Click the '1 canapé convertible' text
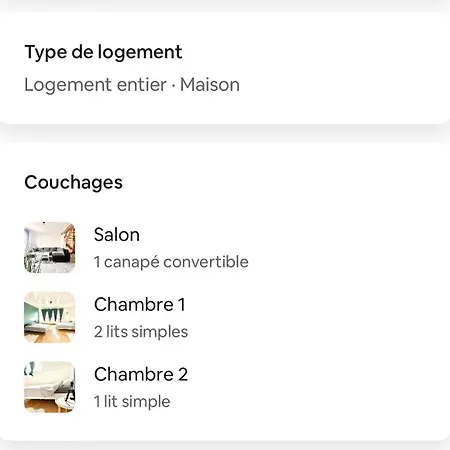Viewport: 450px width, 450px height. click(x=171, y=262)
